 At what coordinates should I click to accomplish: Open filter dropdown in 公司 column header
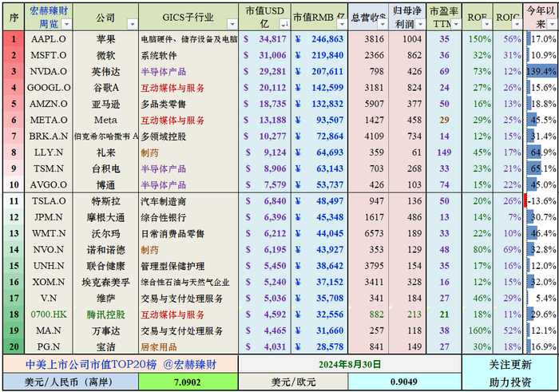(x=133, y=24)
